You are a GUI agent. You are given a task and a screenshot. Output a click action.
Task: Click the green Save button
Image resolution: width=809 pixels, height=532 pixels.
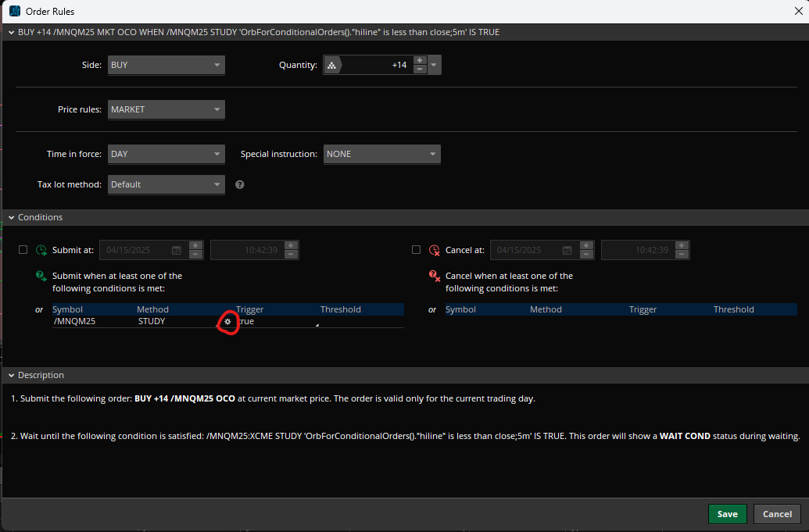(x=727, y=514)
